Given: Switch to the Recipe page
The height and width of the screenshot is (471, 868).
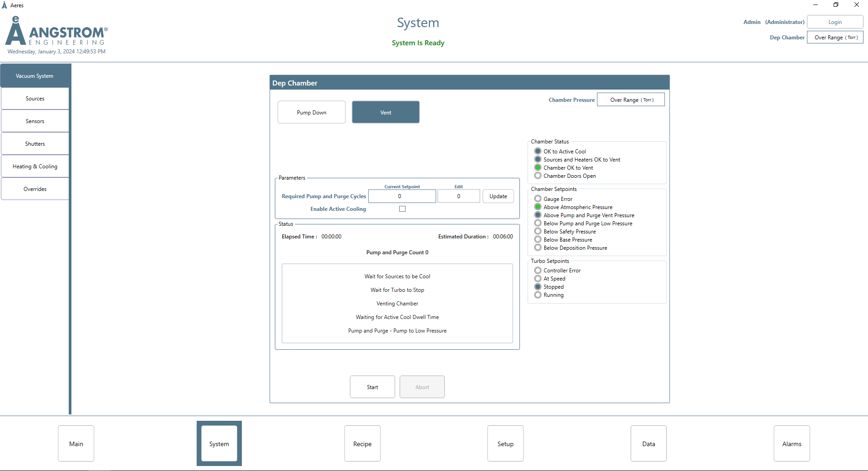Looking at the screenshot, I should pyautogui.click(x=362, y=444).
